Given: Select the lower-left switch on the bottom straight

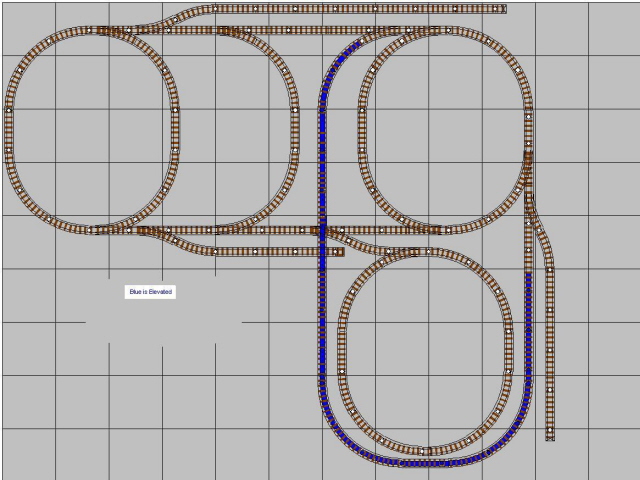Looking at the screenshot, I should tap(150, 231).
